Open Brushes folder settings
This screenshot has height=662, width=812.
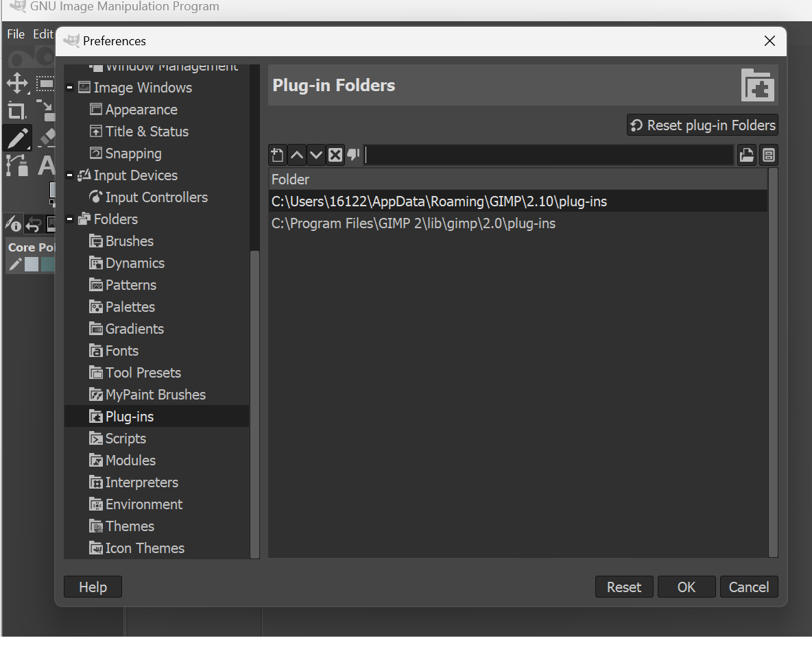click(x=130, y=241)
